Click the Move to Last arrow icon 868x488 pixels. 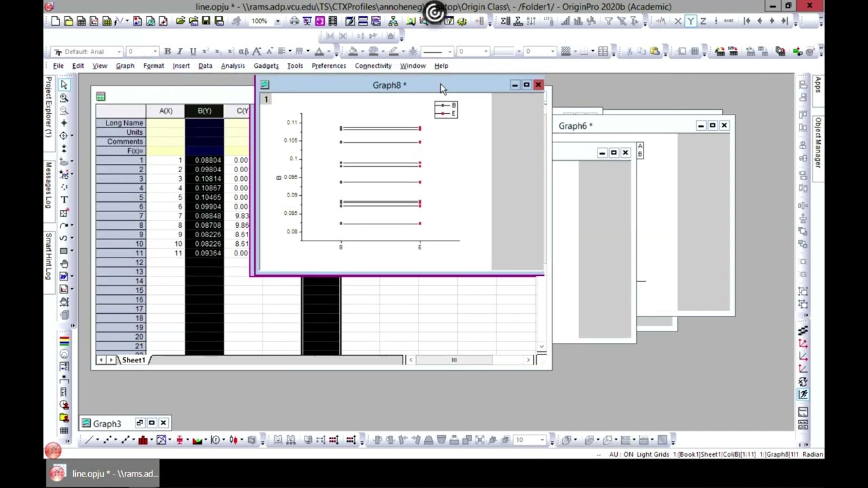coord(785,21)
